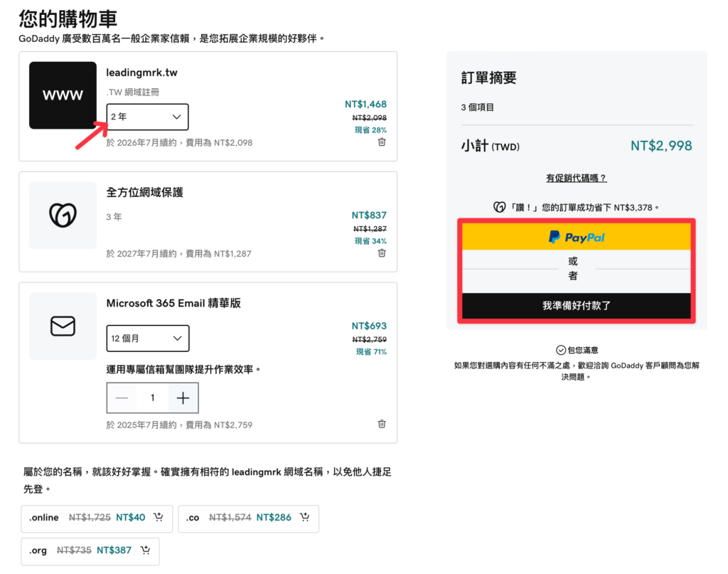The width and height of the screenshot is (728, 574).
Task: Click 我準備好付款了 checkout button
Action: [x=576, y=306]
